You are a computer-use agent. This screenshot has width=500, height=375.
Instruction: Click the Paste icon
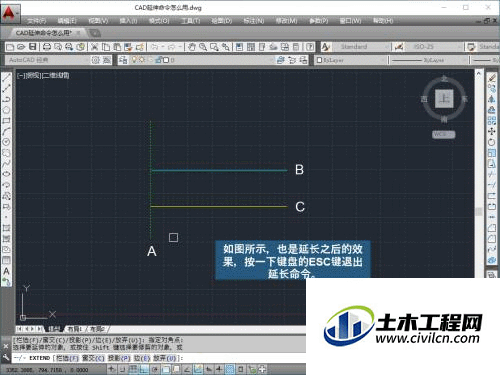tap(117, 47)
